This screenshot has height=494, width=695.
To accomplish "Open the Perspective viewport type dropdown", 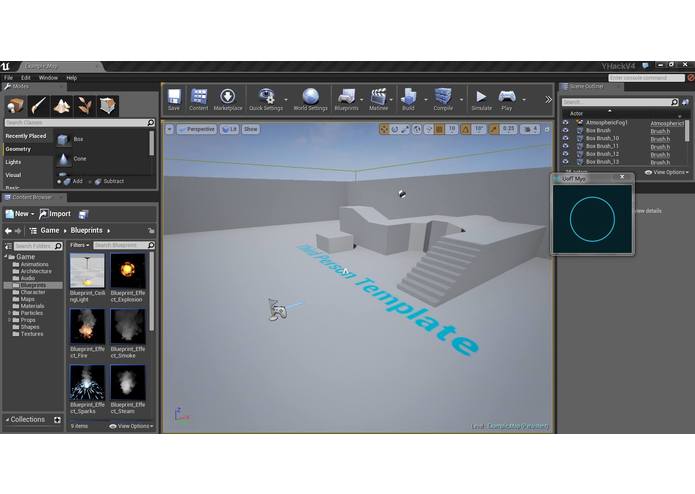I will coord(197,129).
